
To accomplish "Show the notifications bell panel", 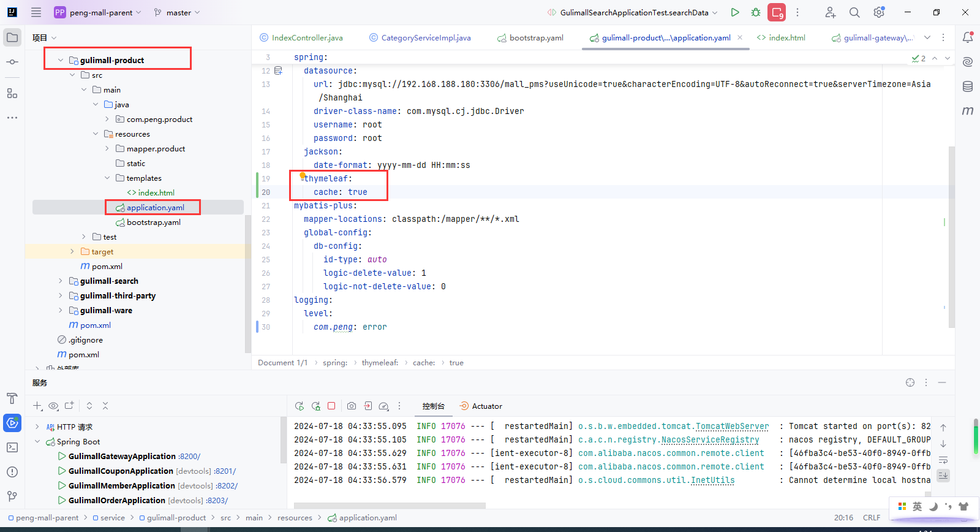I will tap(968, 37).
